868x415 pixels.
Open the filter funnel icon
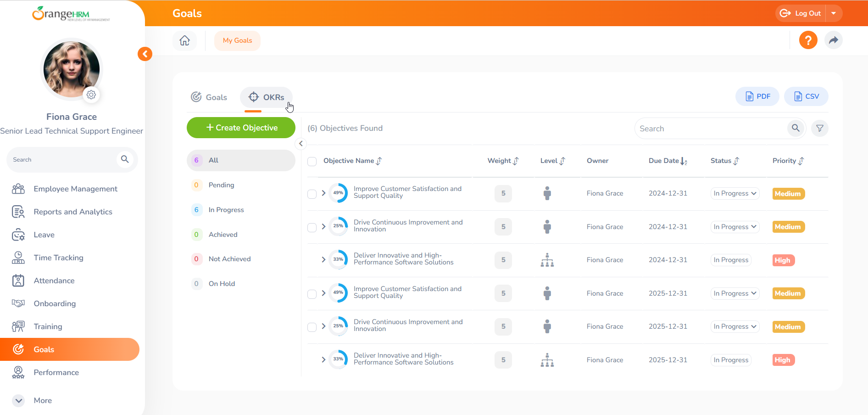819,129
